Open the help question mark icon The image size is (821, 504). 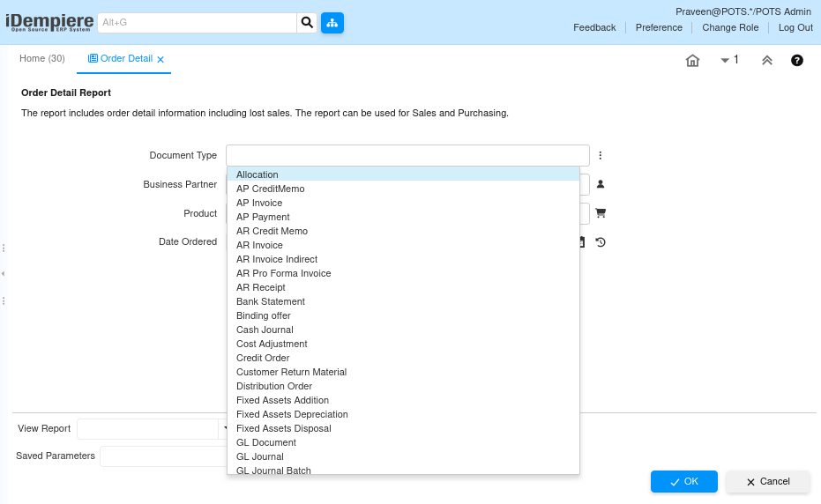(x=796, y=61)
